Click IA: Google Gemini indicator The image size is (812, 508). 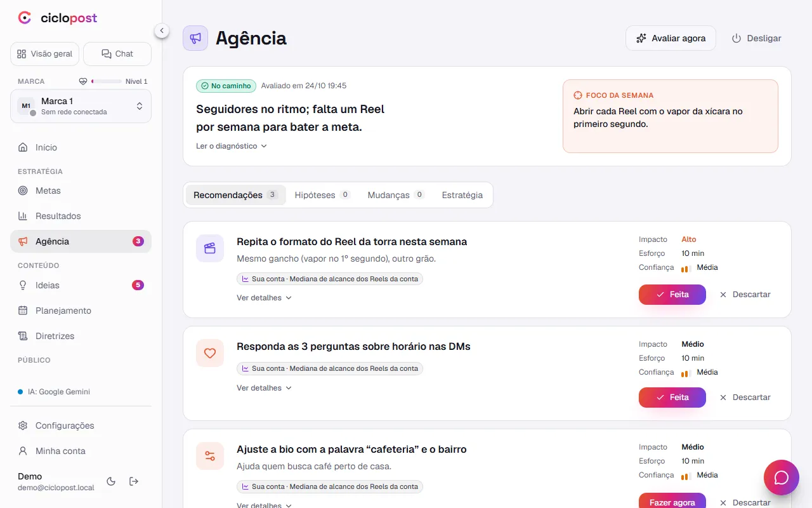[54, 392]
